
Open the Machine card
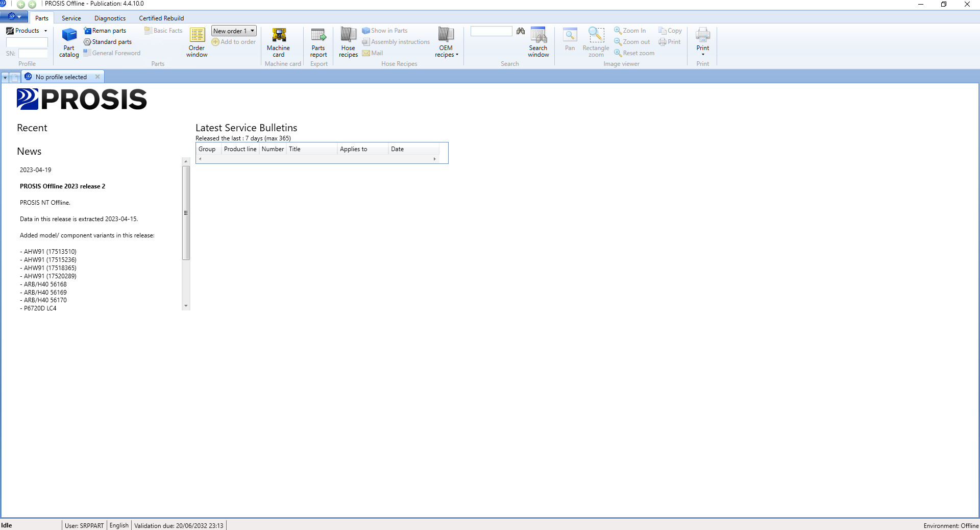click(279, 42)
